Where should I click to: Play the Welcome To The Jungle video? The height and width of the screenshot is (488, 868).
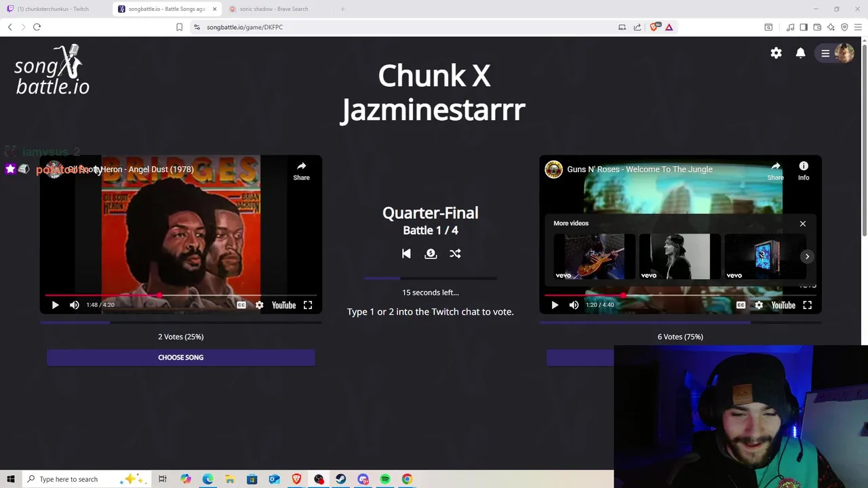555,305
